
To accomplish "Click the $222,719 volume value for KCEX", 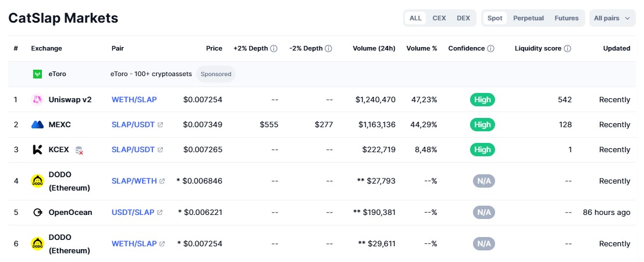I will pyautogui.click(x=379, y=150).
